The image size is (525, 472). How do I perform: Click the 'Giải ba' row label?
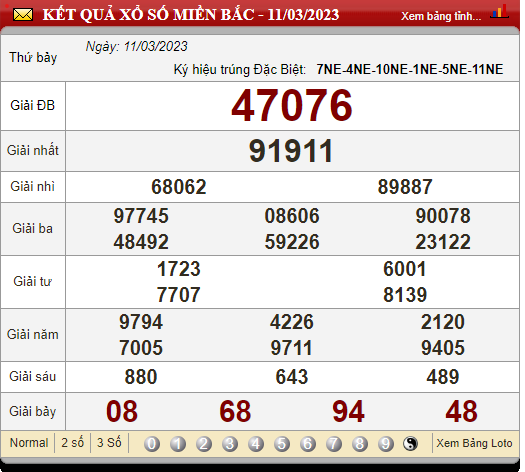pyautogui.click(x=32, y=229)
